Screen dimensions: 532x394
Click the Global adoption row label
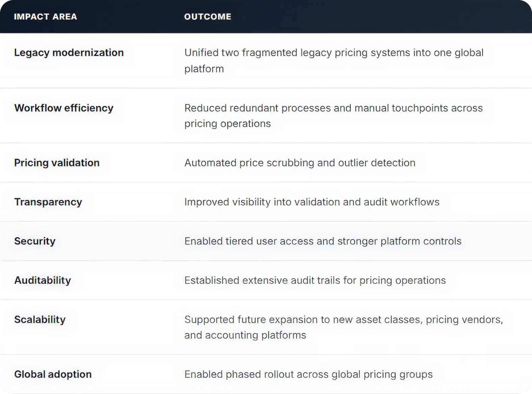click(53, 374)
